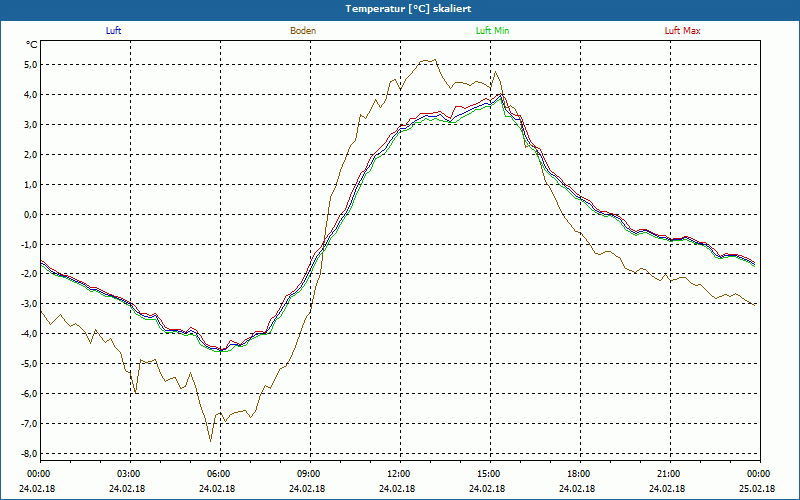Click the -4,0 y-axis value
The image size is (800, 500).
tap(29, 334)
